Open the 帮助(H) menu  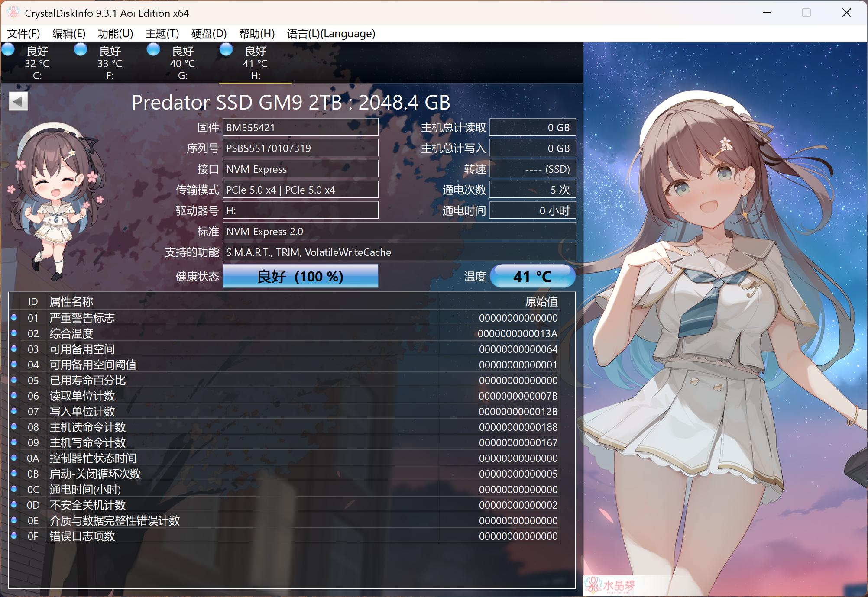tap(256, 33)
